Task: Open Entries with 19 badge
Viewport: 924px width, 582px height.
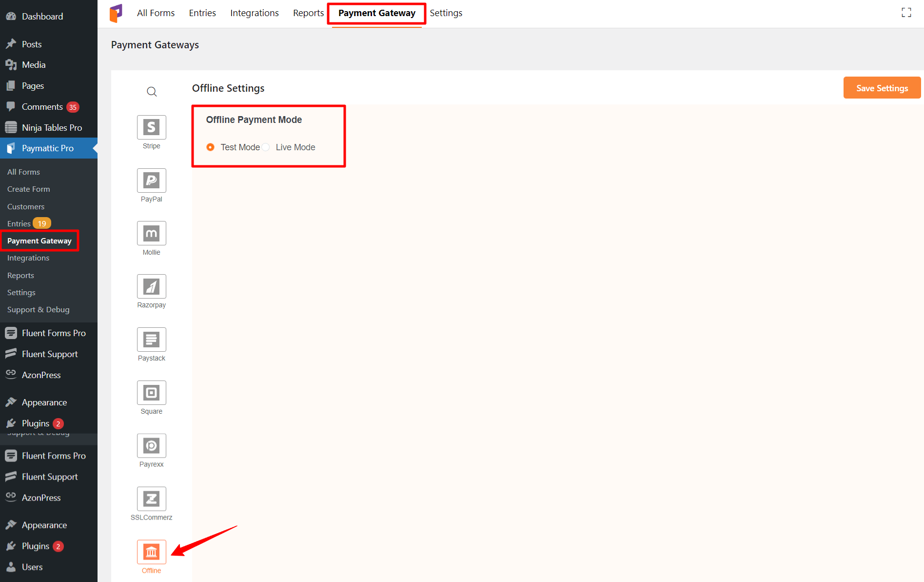Action: [x=29, y=223]
